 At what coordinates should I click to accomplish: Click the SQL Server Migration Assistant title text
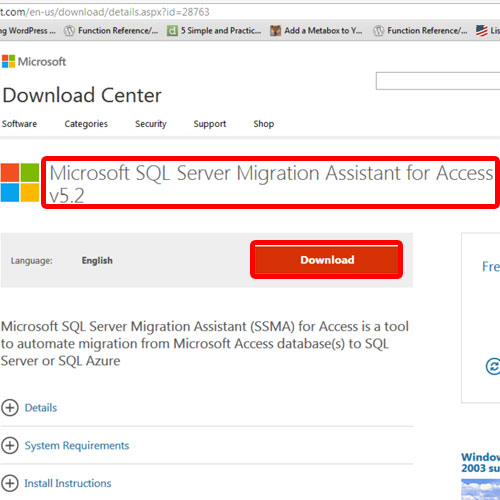coord(271,184)
